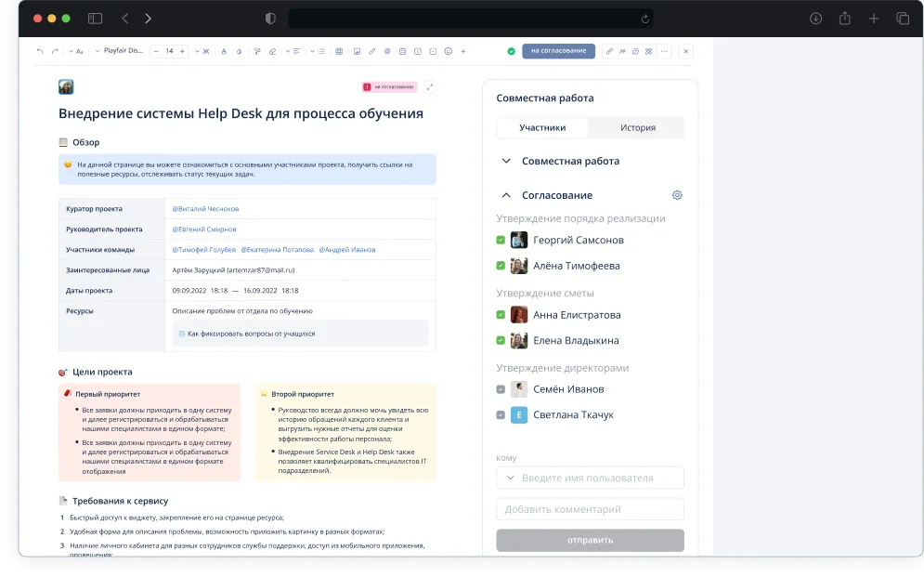The width and height of the screenshot is (924, 577).
Task: Open the emoji picker in the toolbar
Action: [x=449, y=51]
